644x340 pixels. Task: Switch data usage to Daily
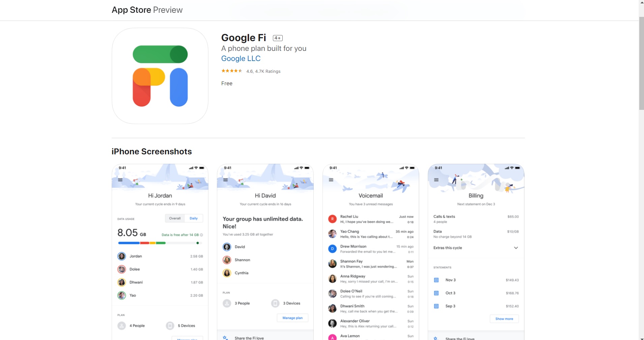pos(194,218)
